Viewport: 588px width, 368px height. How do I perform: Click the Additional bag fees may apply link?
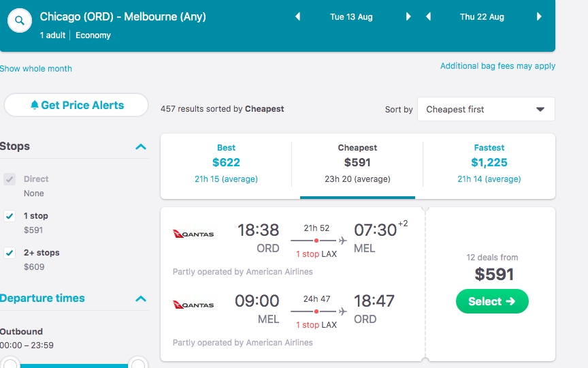pyautogui.click(x=497, y=66)
